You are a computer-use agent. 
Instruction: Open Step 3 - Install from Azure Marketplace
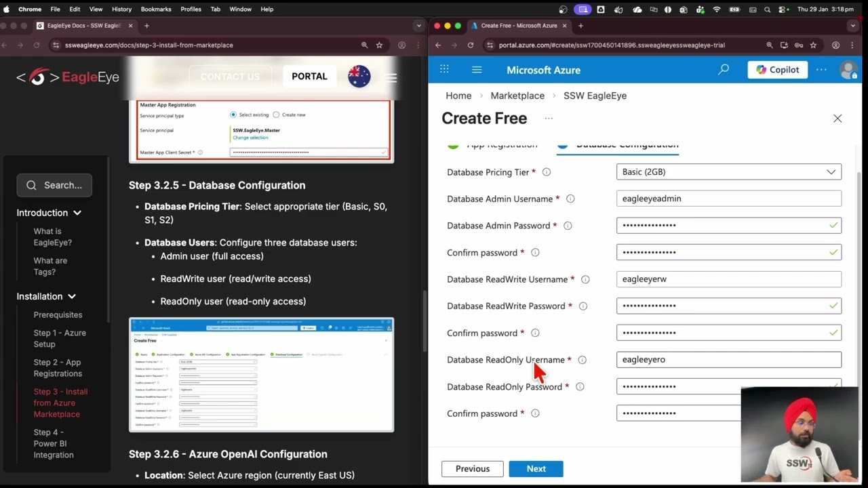tap(60, 403)
